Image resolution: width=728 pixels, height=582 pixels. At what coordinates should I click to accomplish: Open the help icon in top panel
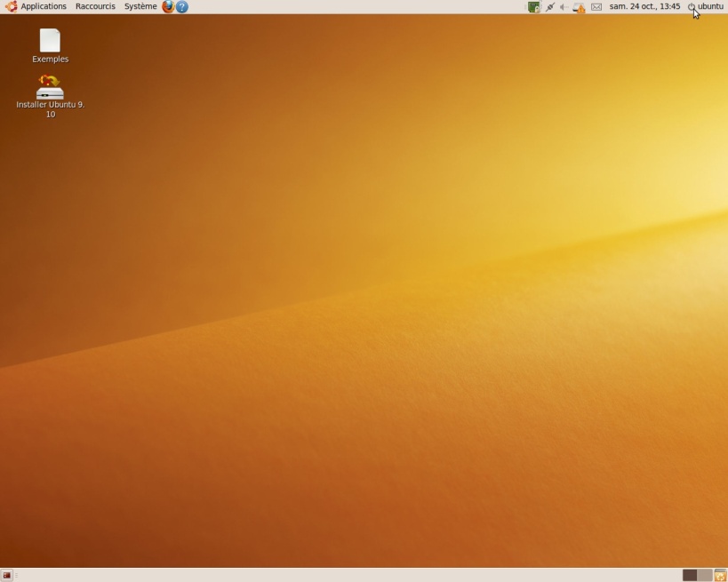pyautogui.click(x=182, y=6)
